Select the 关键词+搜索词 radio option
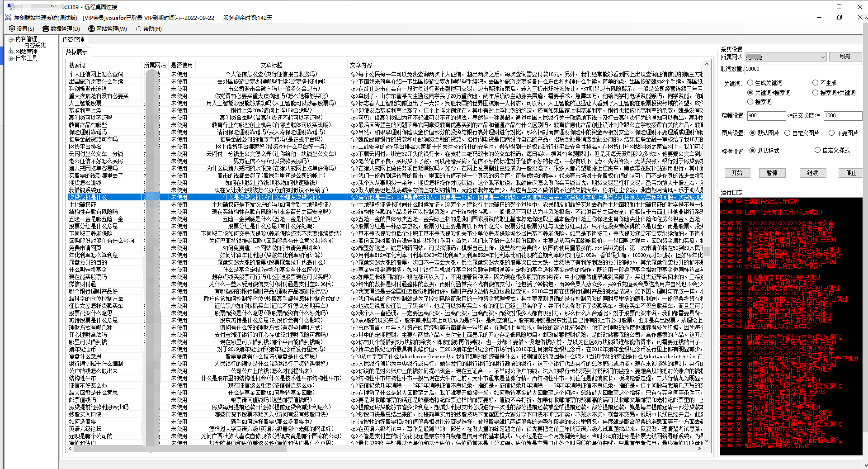 click(769, 92)
